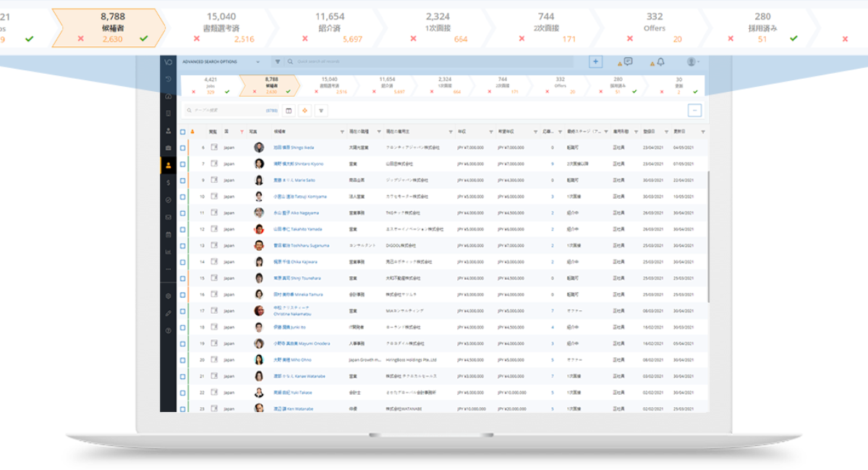This screenshot has width=868, height=470.
Task: Select the 332 Offers pipeline stage
Action: [x=561, y=85]
